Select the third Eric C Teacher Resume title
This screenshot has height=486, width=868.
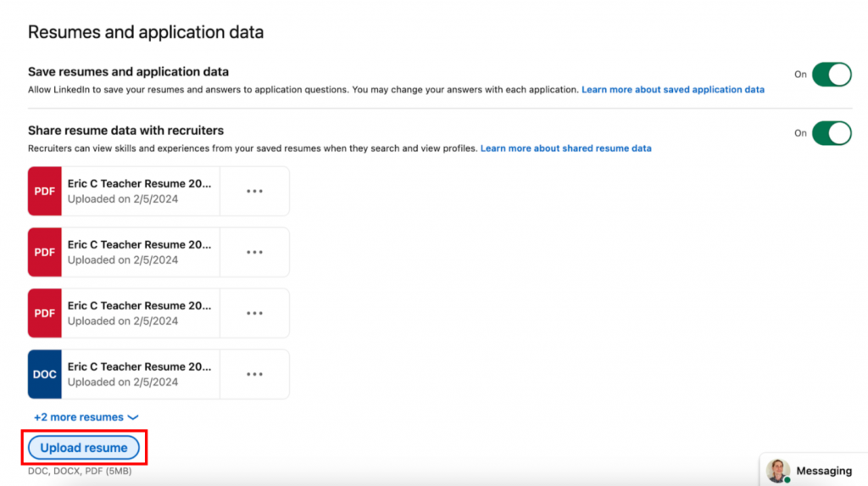click(139, 305)
